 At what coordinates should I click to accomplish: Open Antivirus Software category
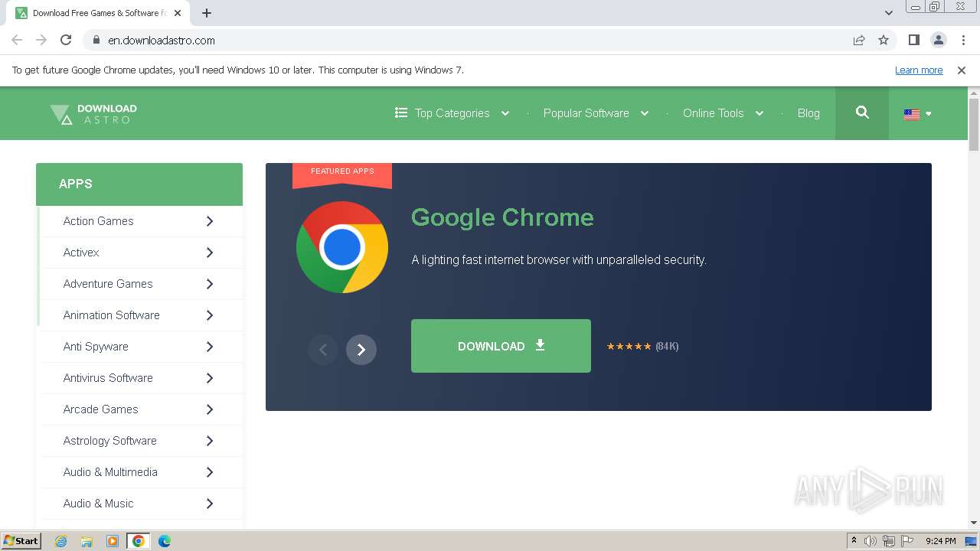[x=108, y=378]
